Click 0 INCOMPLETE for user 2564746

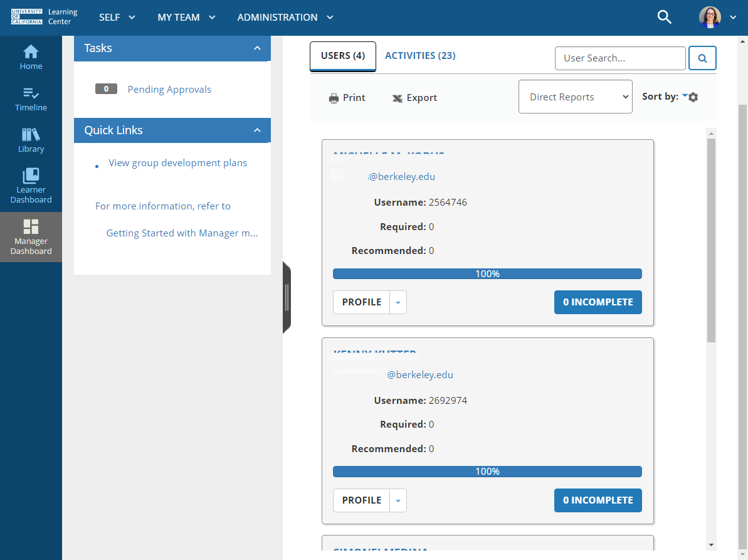coord(598,302)
